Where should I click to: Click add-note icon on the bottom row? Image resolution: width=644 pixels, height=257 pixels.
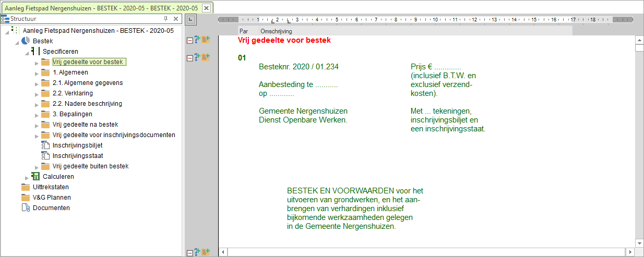[206, 252]
